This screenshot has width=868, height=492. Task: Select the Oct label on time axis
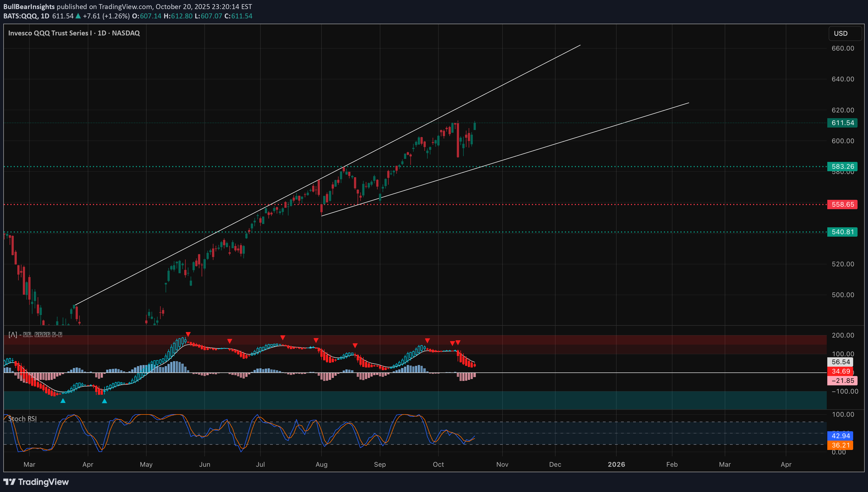click(438, 464)
